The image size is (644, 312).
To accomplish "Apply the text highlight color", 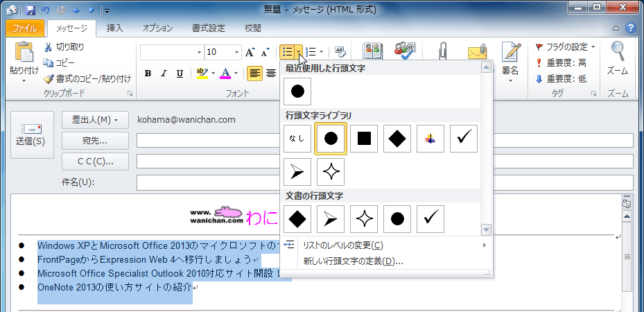I will pos(202,73).
